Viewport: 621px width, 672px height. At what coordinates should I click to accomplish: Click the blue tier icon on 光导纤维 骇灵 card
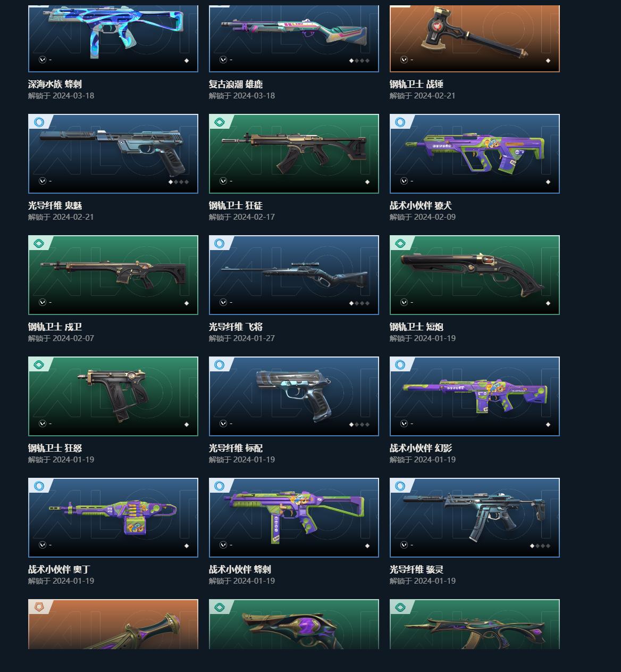[x=400, y=486]
